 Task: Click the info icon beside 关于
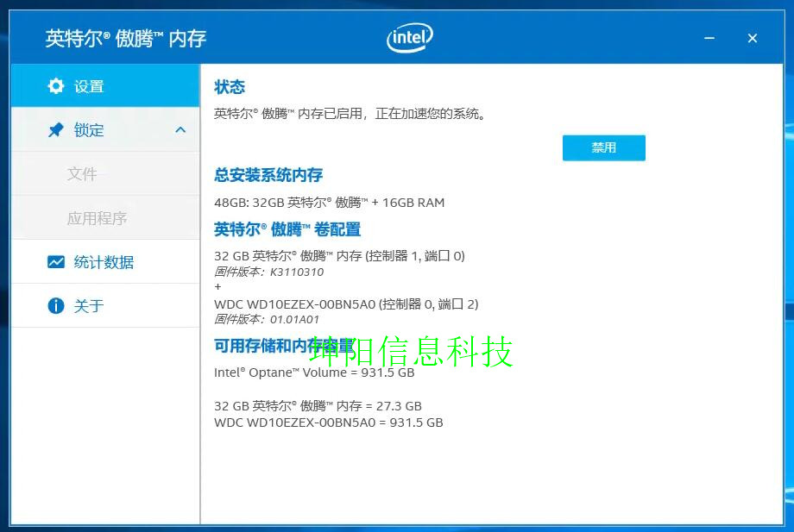click(x=56, y=305)
